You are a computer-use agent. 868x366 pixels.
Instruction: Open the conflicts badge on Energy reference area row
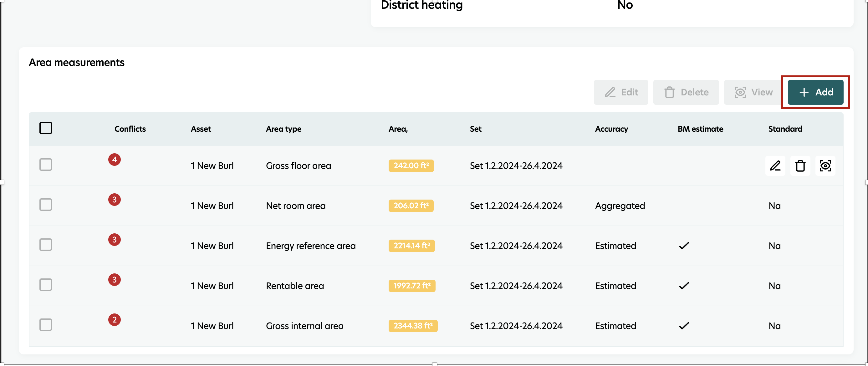(x=115, y=240)
